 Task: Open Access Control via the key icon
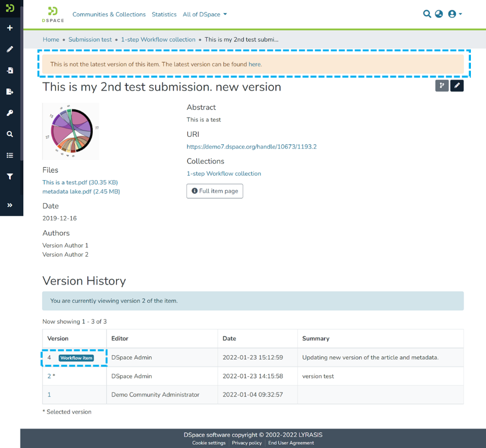click(x=10, y=113)
